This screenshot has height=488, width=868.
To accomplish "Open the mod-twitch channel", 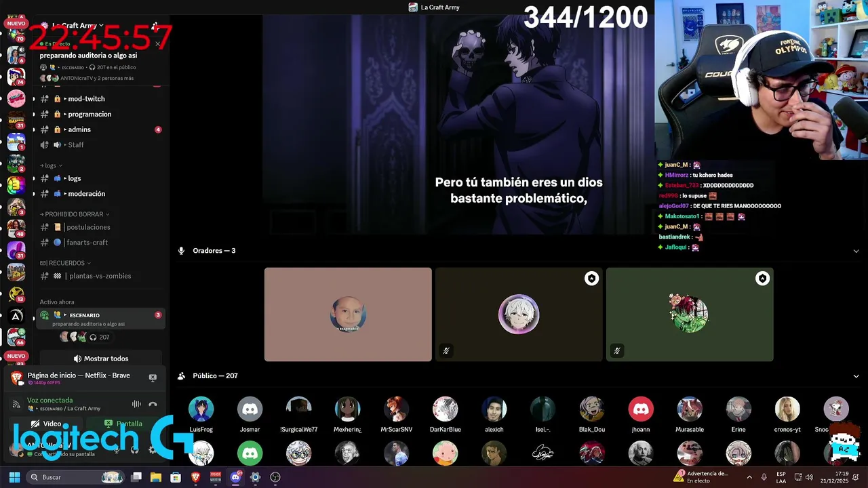I will pos(99,99).
